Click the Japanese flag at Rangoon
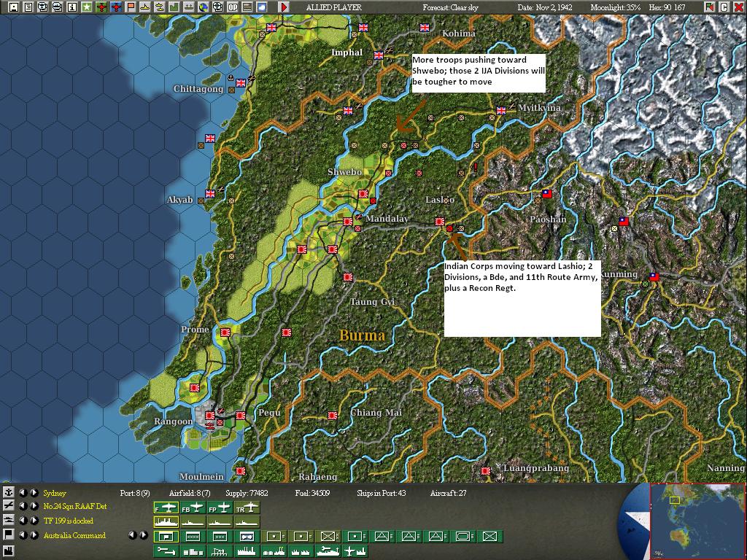This screenshot has width=747, height=560. click(210, 415)
